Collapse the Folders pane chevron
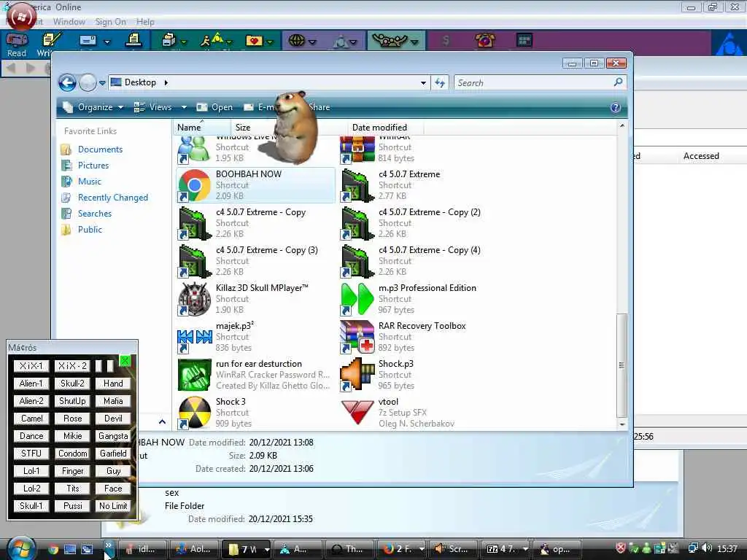 pos(162,422)
